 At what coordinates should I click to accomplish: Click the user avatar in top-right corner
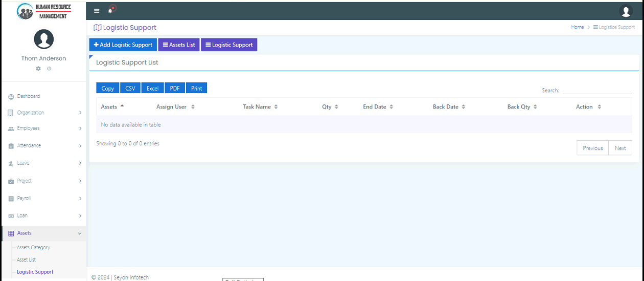click(x=626, y=11)
